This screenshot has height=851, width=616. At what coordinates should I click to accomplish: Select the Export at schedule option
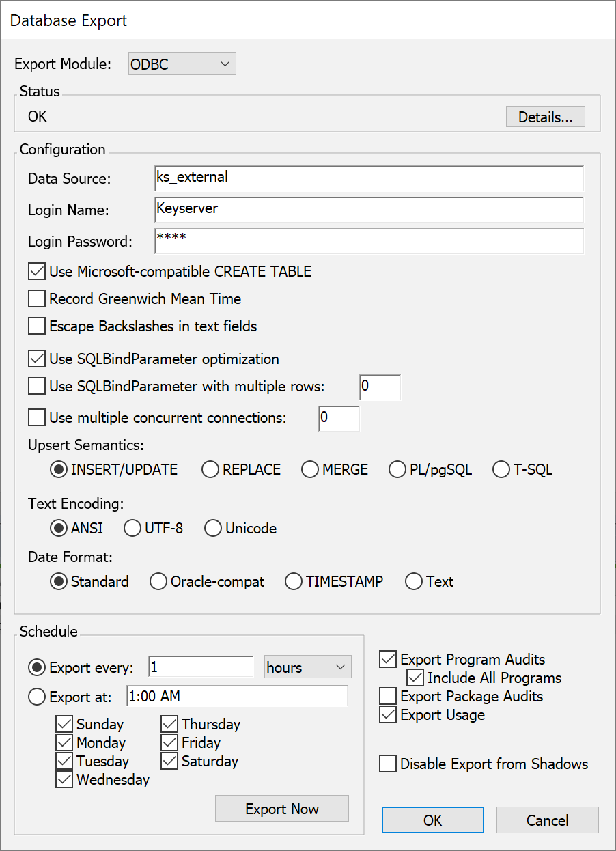click(x=37, y=697)
